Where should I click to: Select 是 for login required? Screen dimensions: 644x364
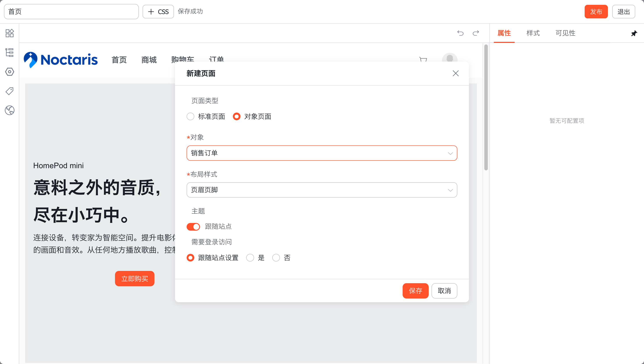click(x=250, y=258)
